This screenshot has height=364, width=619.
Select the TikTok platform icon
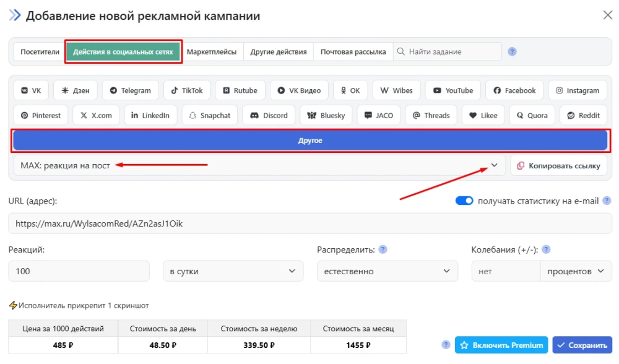point(187,90)
